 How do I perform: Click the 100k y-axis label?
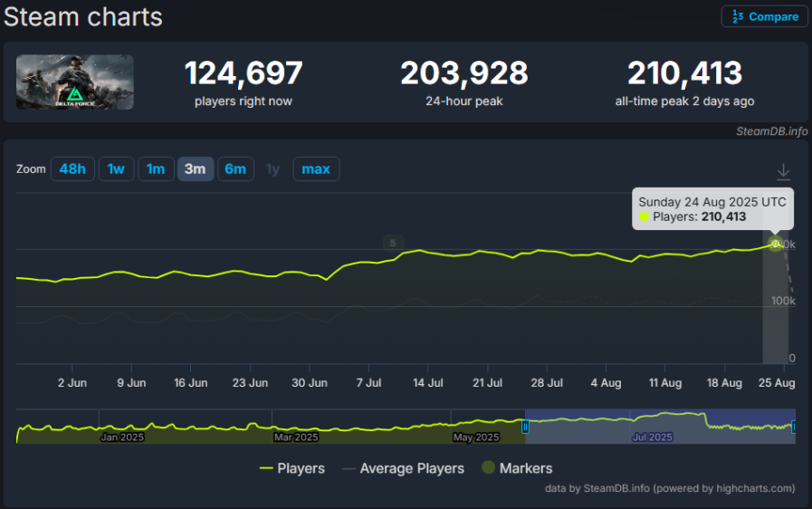coord(783,301)
